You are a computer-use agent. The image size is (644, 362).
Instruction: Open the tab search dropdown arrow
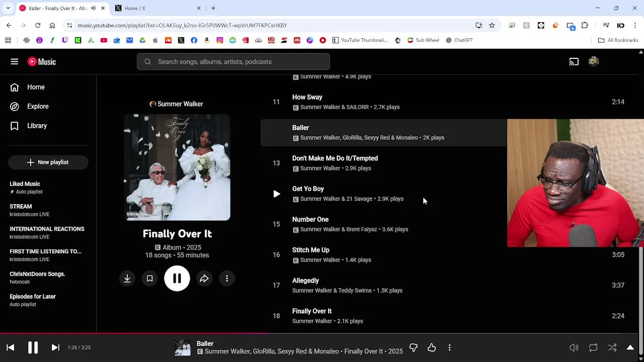(x=8, y=8)
